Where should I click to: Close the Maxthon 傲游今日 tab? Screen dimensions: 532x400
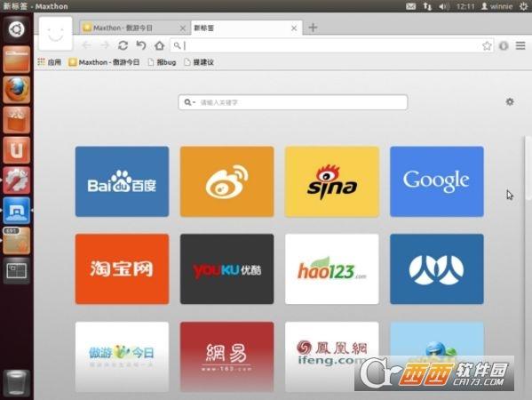click(x=183, y=28)
